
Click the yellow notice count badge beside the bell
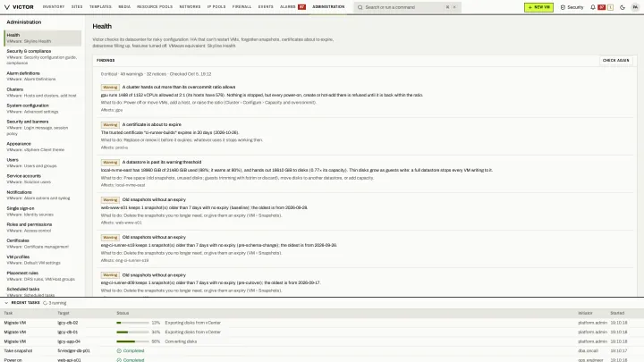(x=610, y=7)
